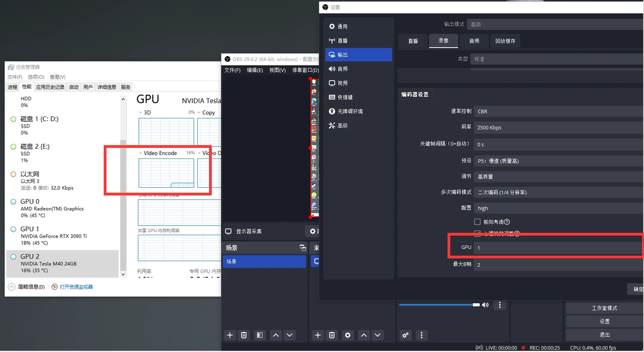Screen dimensions: 644x352
Task: Switch to the 直播 output tab
Action: coord(413,41)
